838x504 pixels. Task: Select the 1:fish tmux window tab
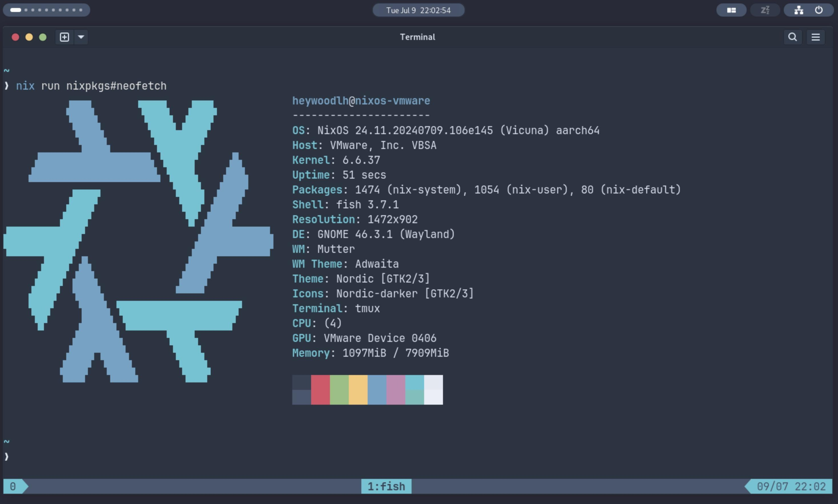pos(386,486)
